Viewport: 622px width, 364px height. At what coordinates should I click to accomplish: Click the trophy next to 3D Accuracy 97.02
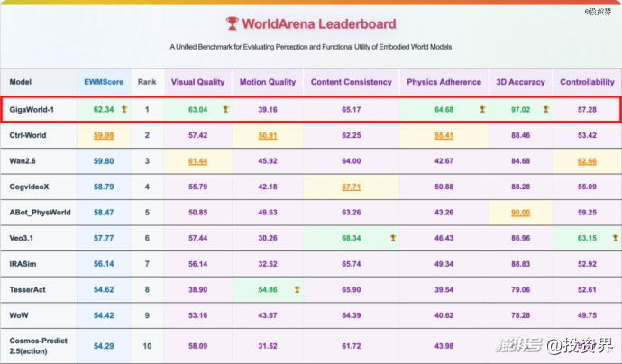pos(546,109)
